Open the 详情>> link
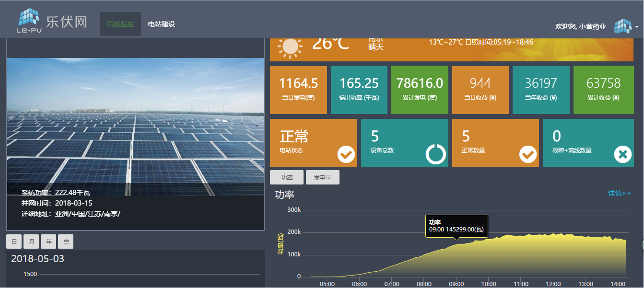The height and width of the screenshot is (288, 644). point(619,193)
